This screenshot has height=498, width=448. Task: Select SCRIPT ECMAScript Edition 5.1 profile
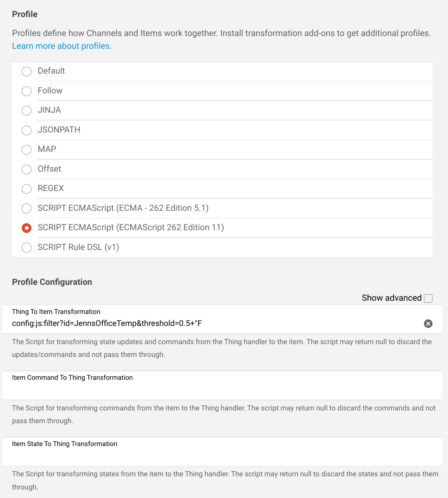26,209
